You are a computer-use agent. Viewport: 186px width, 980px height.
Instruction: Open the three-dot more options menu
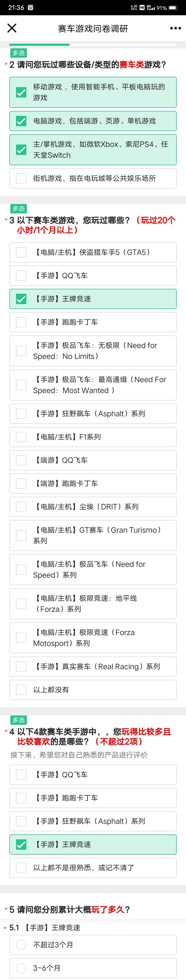[175, 28]
